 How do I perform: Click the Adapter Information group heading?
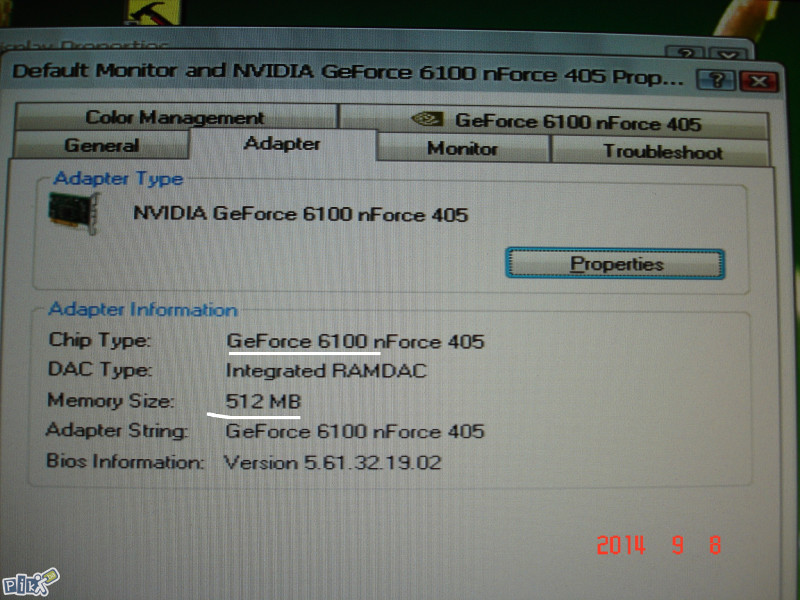coord(143,309)
